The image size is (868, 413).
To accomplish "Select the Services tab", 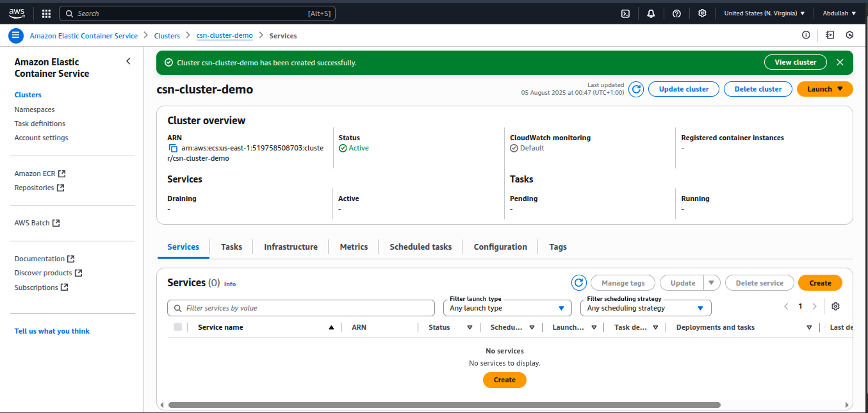I will click(x=183, y=247).
